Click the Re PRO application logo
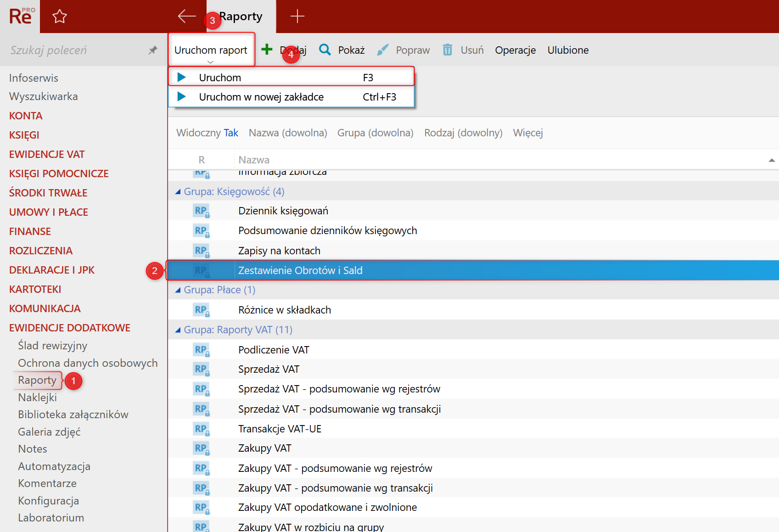 point(21,17)
